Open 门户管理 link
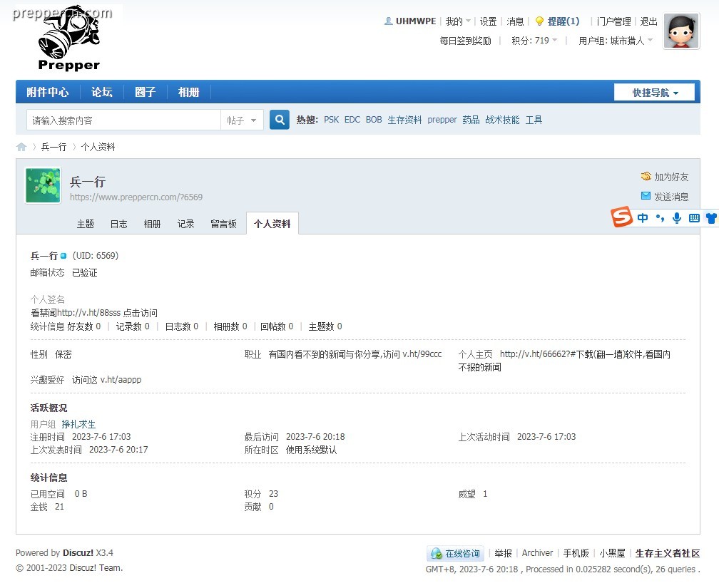The height and width of the screenshot is (588, 719). click(x=614, y=21)
